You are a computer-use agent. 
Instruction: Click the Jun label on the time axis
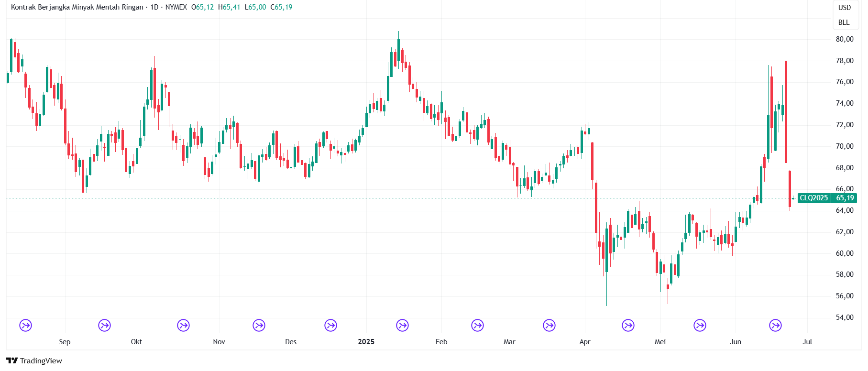click(736, 342)
